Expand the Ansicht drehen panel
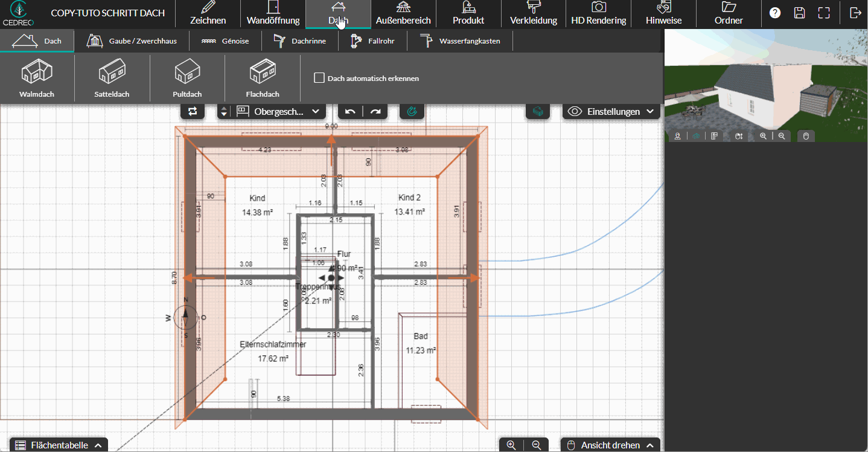Image resolution: width=868 pixels, height=452 pixels. coord(610,445)
